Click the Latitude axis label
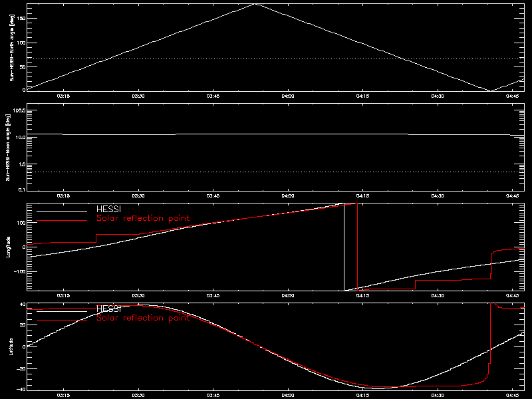The width and height of the screenshot is (532, 399). click(x=11, y=346)
